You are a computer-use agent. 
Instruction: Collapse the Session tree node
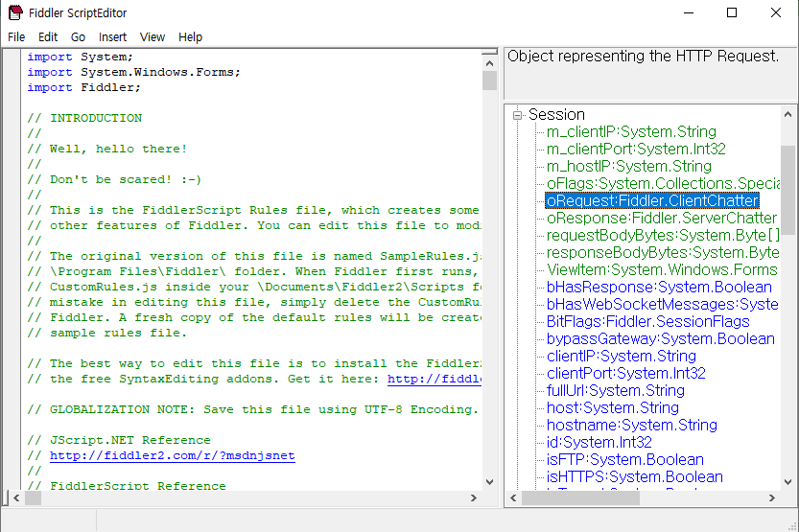pyautogui.click(x=518, y=115)
